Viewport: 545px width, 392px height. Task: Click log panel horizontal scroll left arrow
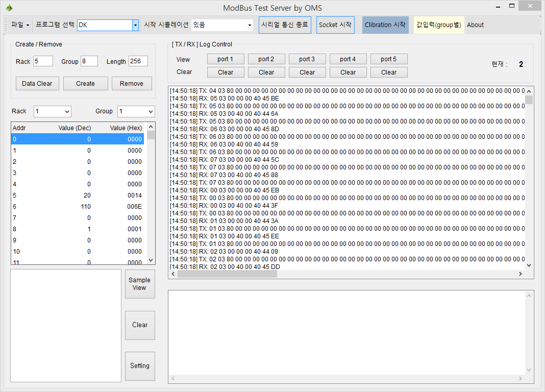[x=173, y=274]
